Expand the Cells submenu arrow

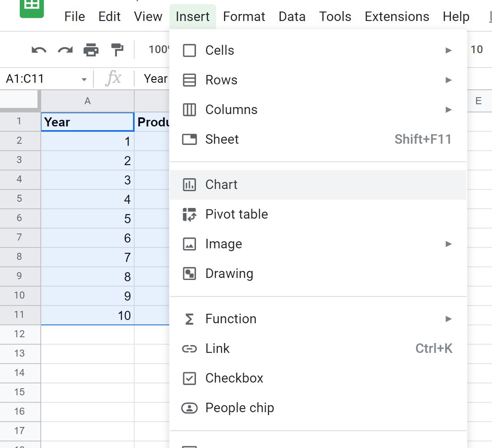pyautogui.click(x=448, y=51)
